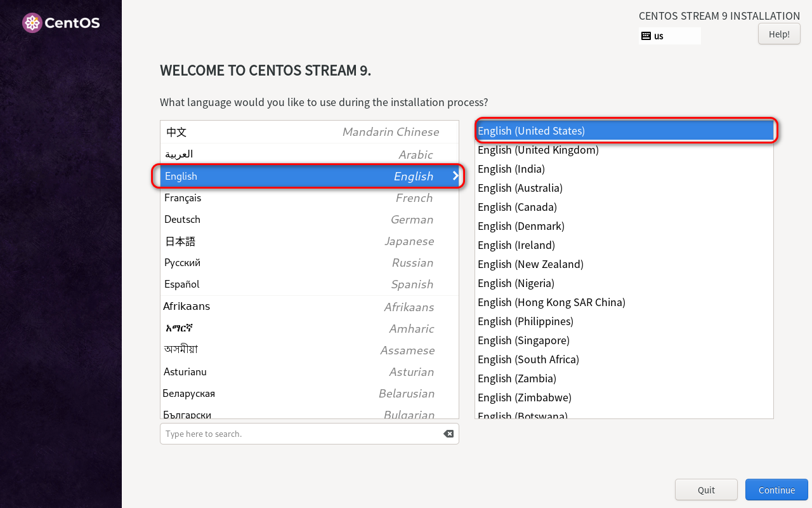Viewport: 812px width, 508px height.
Task: Open the Help dialog
Action: click(x=779, y=34)
